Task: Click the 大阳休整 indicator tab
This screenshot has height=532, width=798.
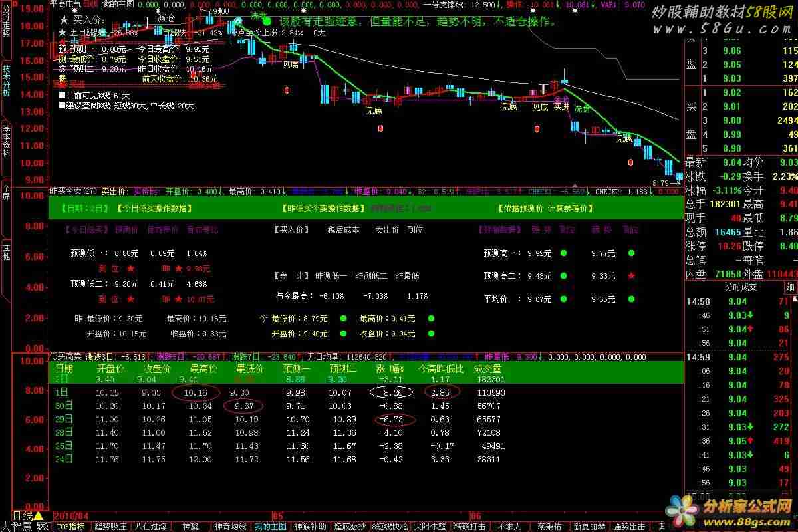Action: [428, 527]
